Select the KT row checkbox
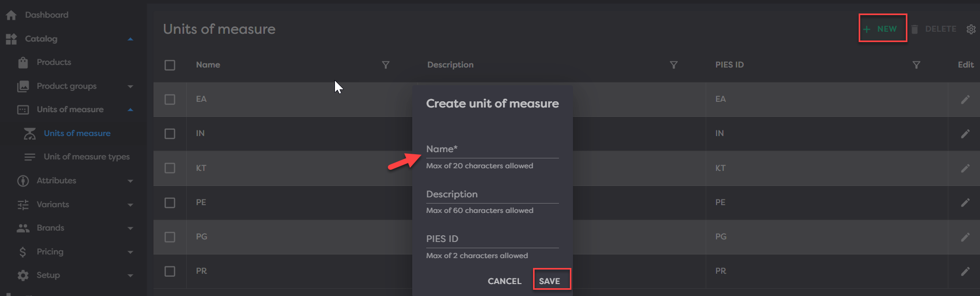Image resolution: width=980 pixels, height=296 pixels. pyautogui.click(x=170, y=168)
